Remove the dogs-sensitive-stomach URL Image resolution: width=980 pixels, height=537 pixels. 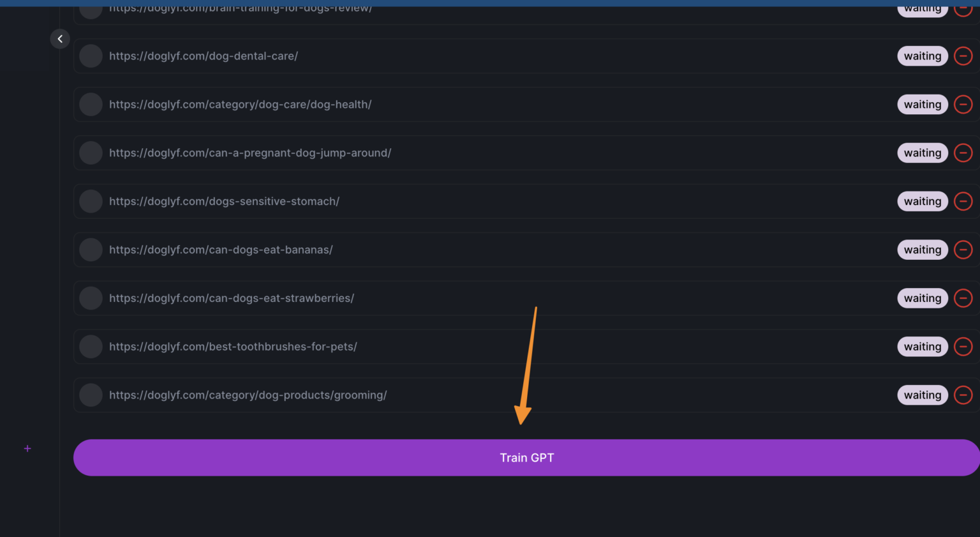pos(963,202)
